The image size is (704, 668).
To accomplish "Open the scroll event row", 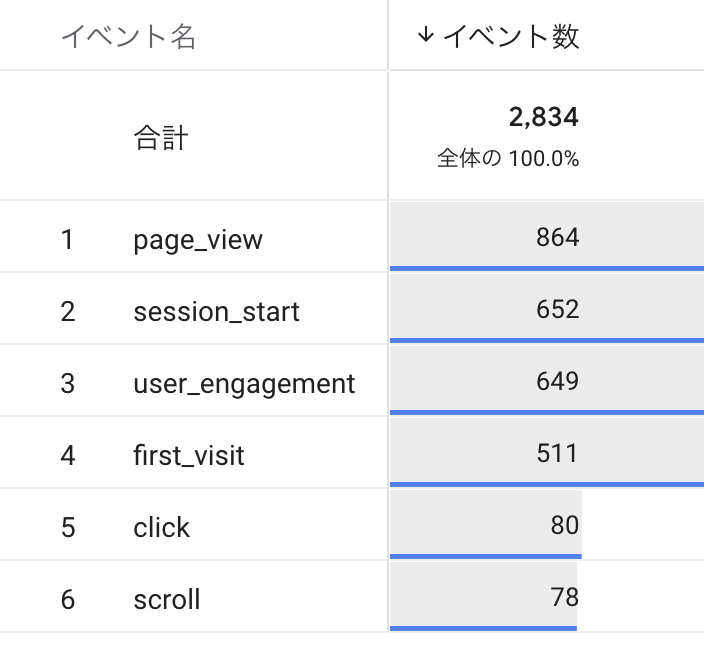I will (x=167, y=600).
